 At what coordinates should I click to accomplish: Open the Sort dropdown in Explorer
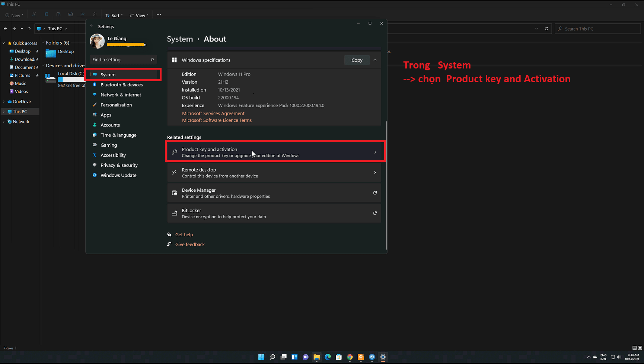[x=114, y=15]
